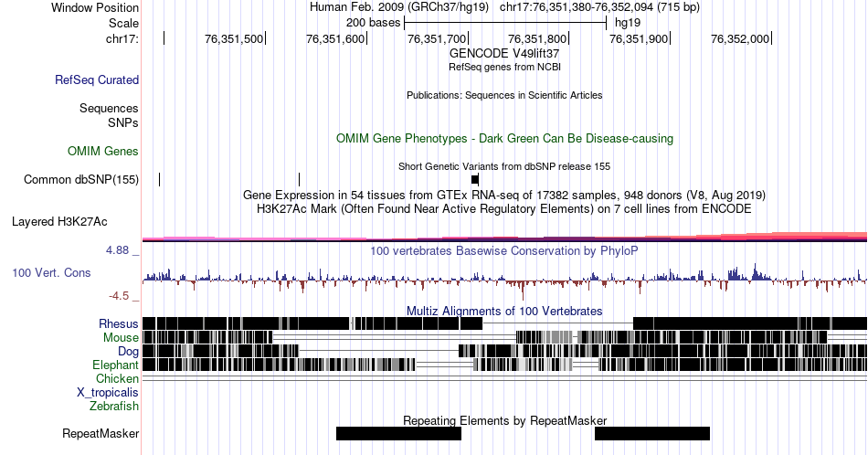Screen dimensions: 868x455
Task: Select the right RepeatMasker element block
Action: (652, 433)
